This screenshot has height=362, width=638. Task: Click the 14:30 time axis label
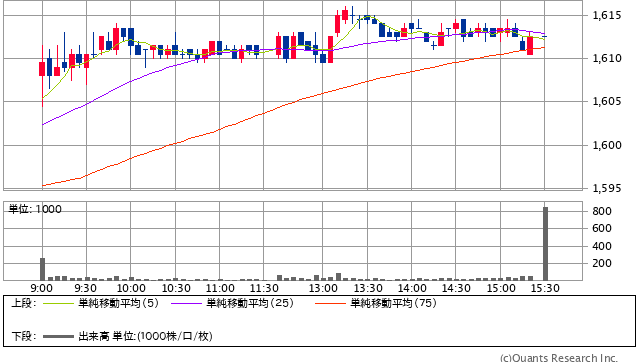point(456,288)
